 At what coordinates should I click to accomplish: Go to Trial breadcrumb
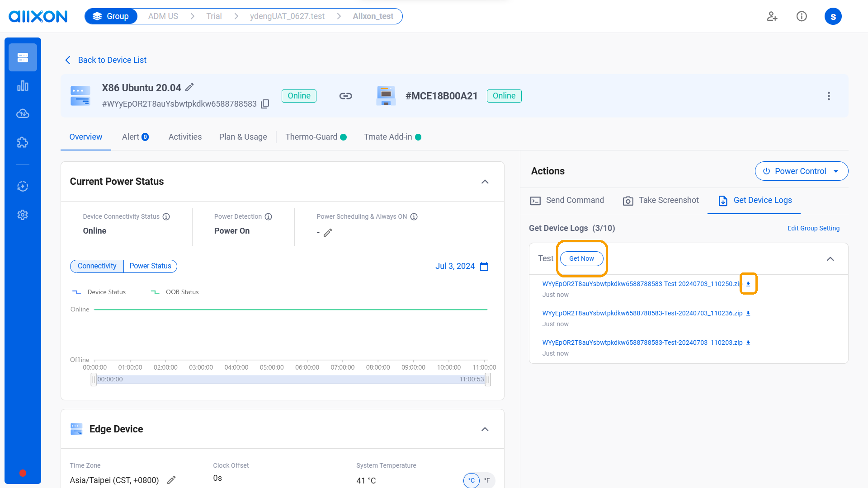(x=214, y=16)
